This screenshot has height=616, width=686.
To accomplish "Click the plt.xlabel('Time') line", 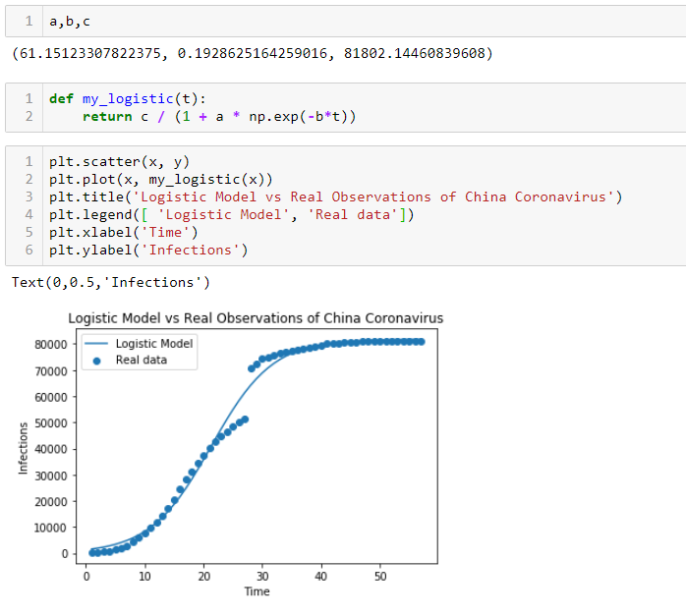I will point(124,232).
